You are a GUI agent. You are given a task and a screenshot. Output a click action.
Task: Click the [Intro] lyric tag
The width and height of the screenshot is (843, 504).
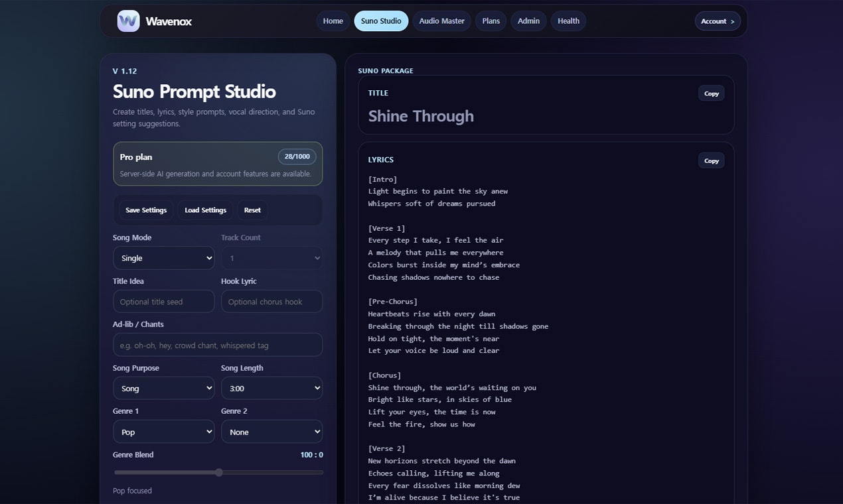click(383, 179)
